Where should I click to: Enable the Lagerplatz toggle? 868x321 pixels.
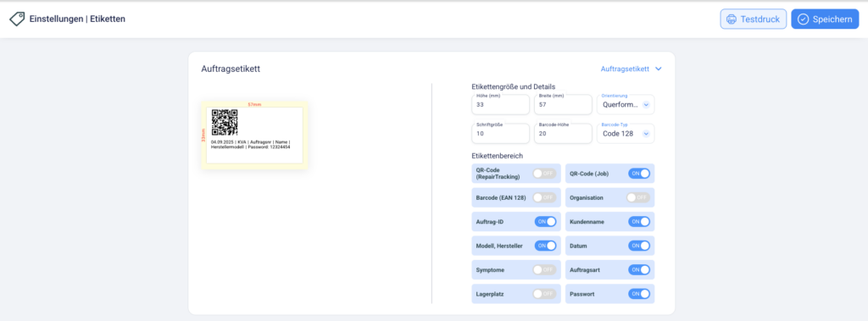545,294
